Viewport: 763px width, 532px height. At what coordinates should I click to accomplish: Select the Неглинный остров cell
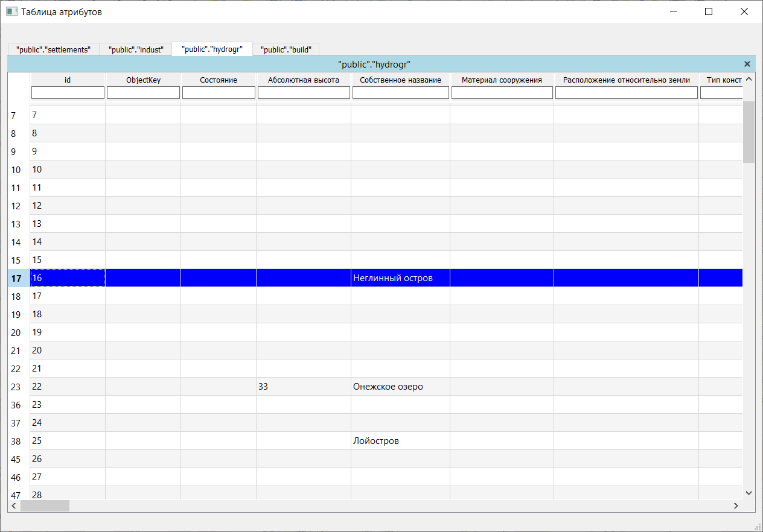400,278
